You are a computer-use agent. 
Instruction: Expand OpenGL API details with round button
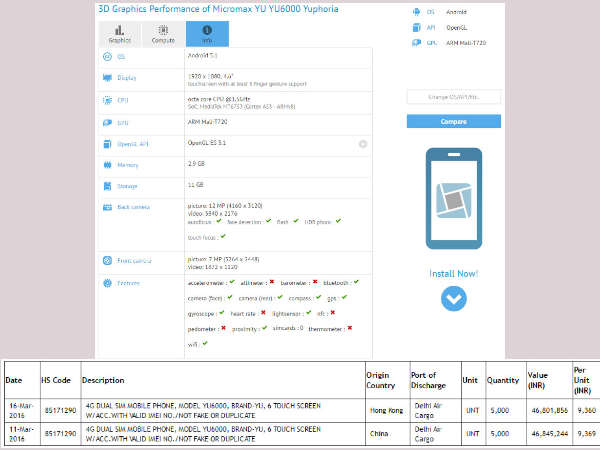362,144
